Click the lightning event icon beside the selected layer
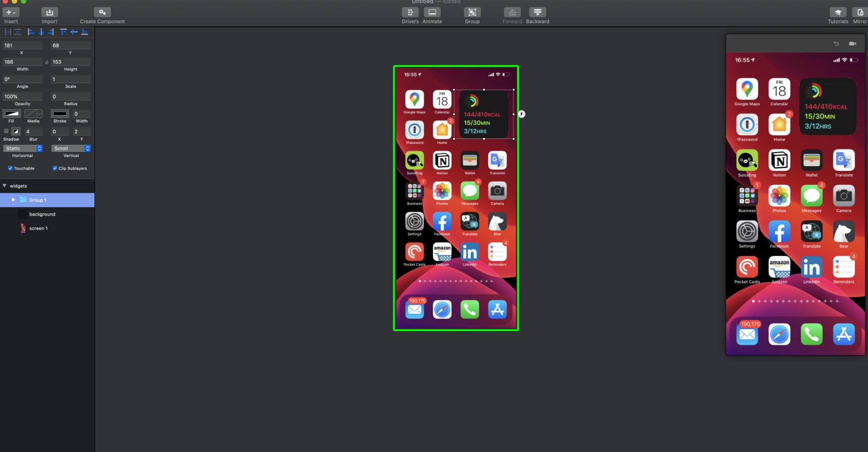Image resolution: width=868 pixels, height=452 pixels. (x=522, y=114)
